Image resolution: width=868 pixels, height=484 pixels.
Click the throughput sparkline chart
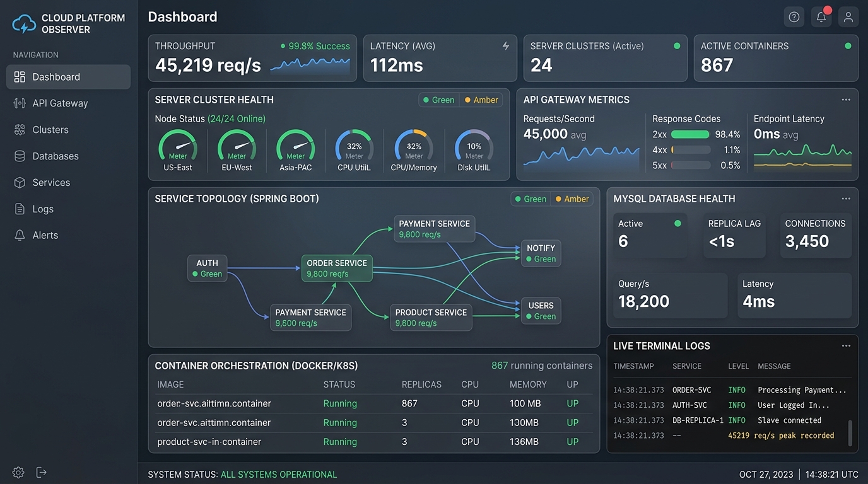tap(310, 65)
